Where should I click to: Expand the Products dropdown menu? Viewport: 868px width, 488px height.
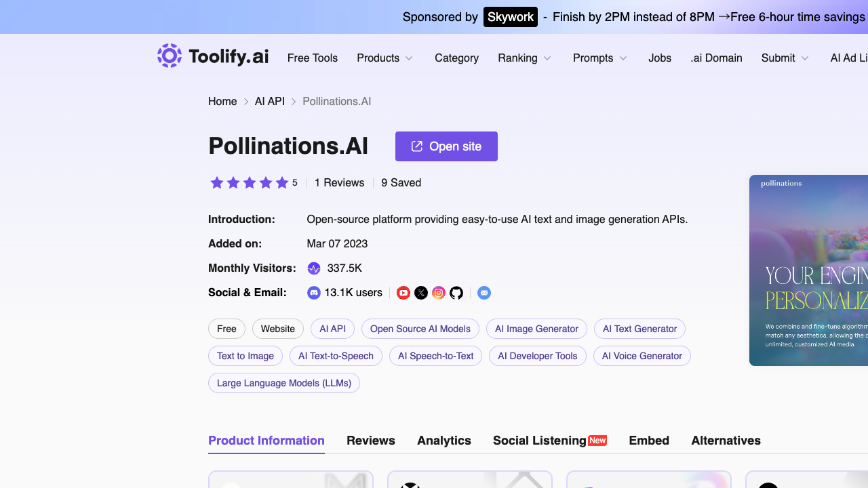point(385,58)
